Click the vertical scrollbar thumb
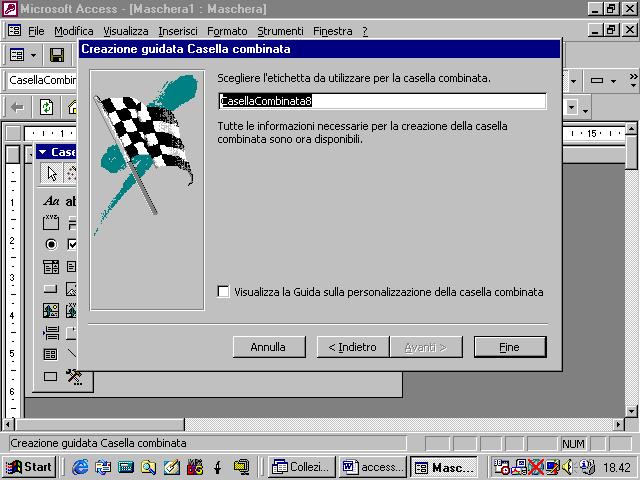The width and height of the screenshot is (640, 480). click(x=631, y=152)
